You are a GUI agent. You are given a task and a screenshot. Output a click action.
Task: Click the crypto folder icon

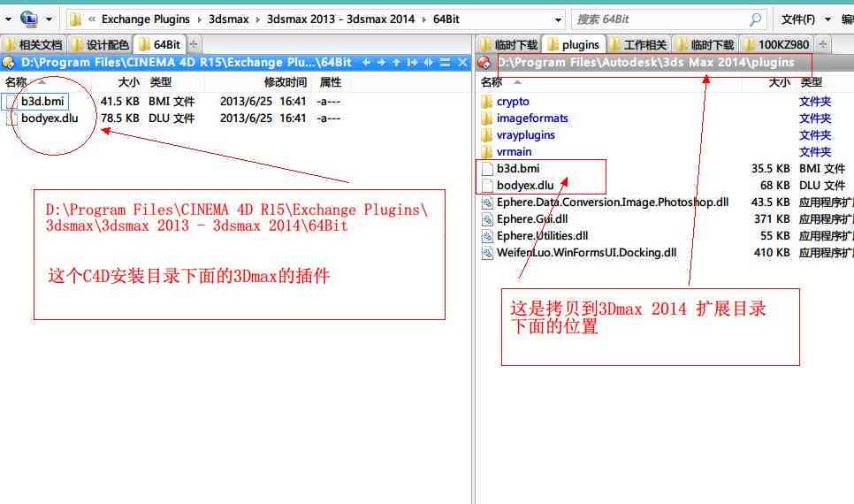click(487, 102)
